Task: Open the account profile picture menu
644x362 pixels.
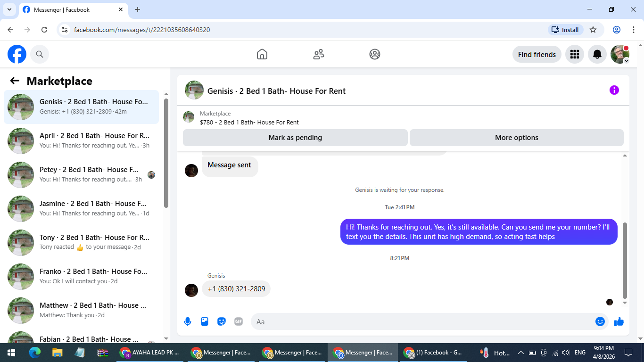Action: tap(620, 54)
